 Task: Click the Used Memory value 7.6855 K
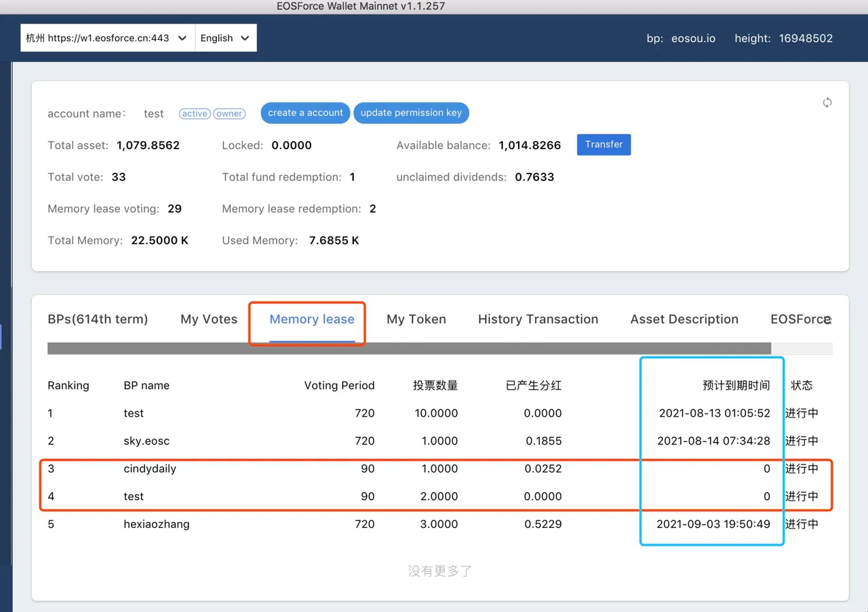(334, 240)
